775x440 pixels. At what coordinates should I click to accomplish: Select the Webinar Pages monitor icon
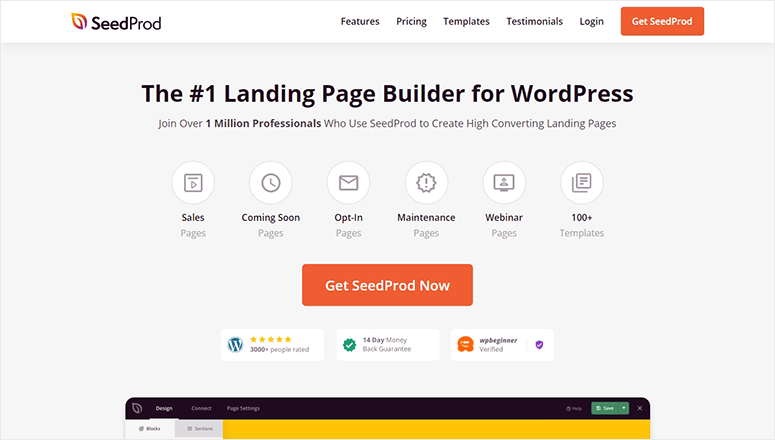pos(504,182)
